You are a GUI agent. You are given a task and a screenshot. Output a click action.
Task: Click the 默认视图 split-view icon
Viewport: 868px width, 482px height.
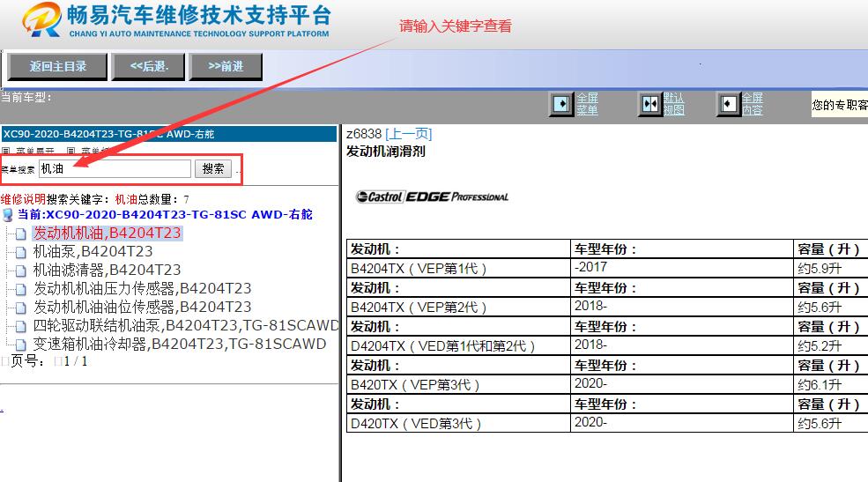point(649,103)
